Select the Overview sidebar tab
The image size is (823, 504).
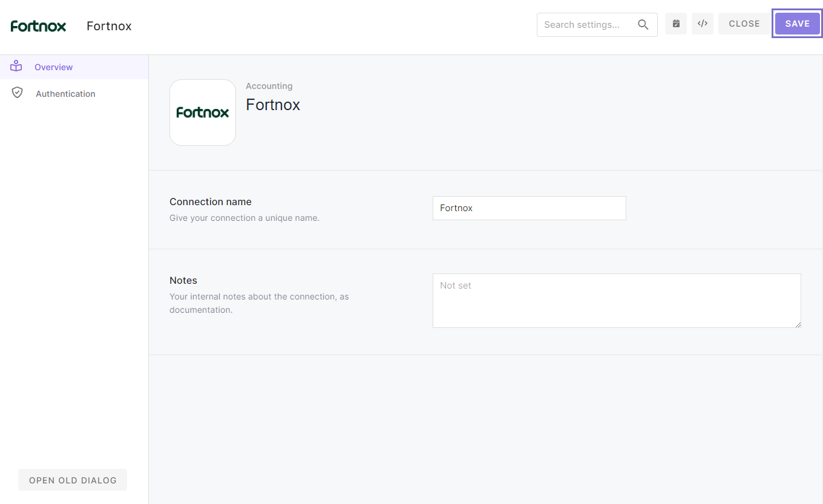74,67
